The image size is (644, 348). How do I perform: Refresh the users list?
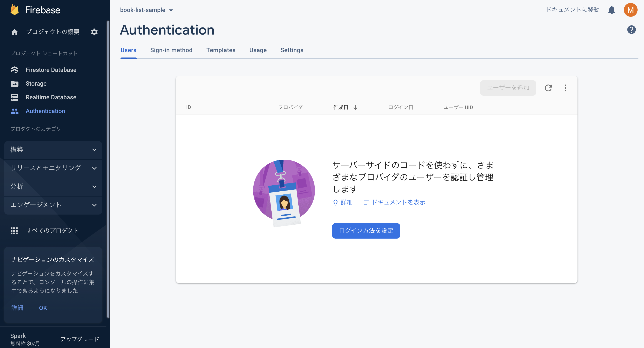(548, 88)
